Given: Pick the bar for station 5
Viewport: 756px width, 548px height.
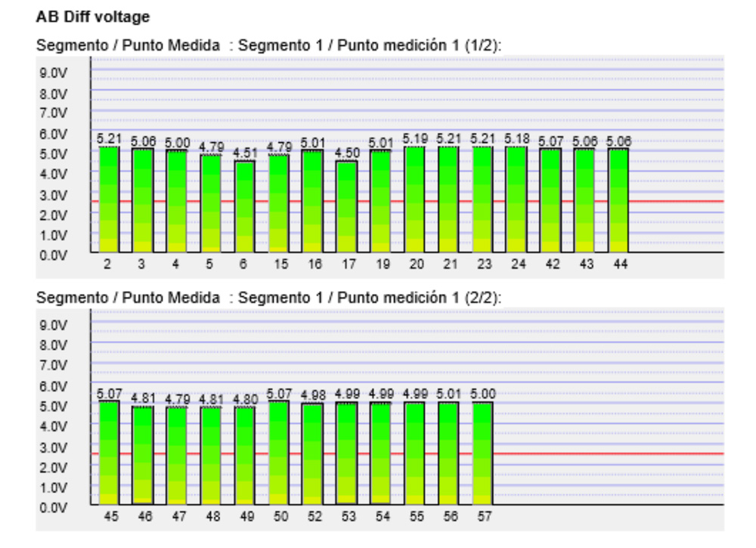Looking at the screenshot, I should coord(211,203).
